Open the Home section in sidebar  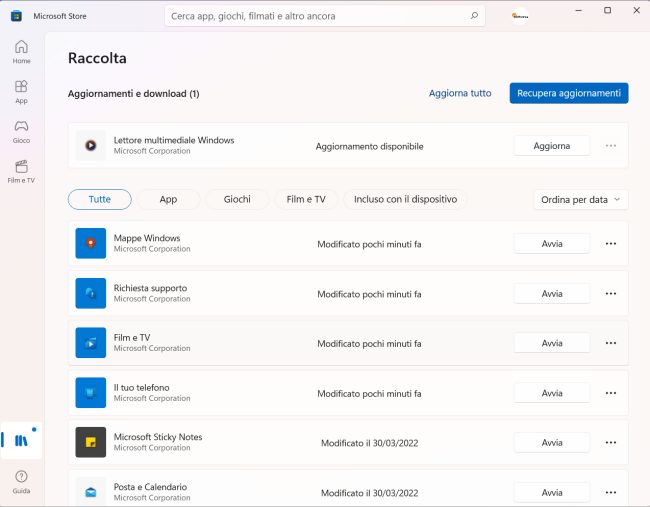pos(21,52)
